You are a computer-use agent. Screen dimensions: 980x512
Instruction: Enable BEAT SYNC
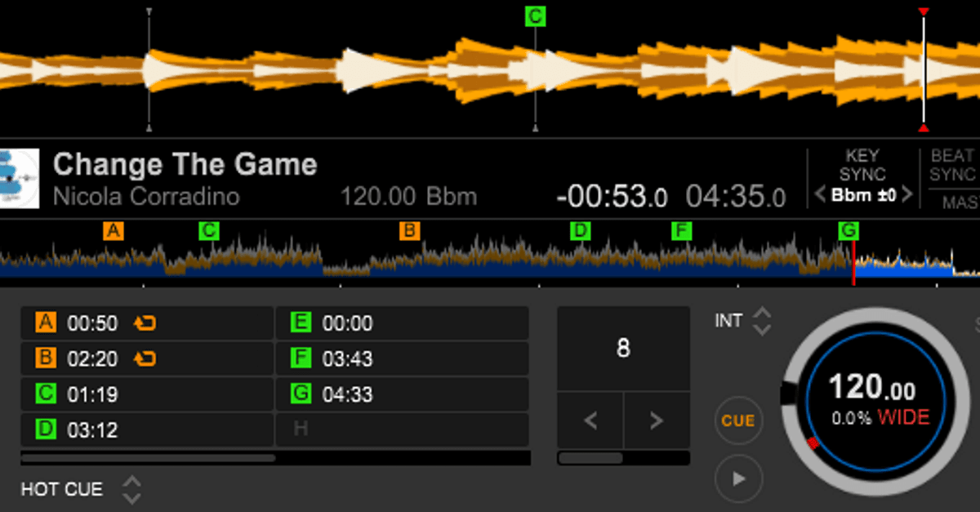pyautogui.click(x=951, y=163)
